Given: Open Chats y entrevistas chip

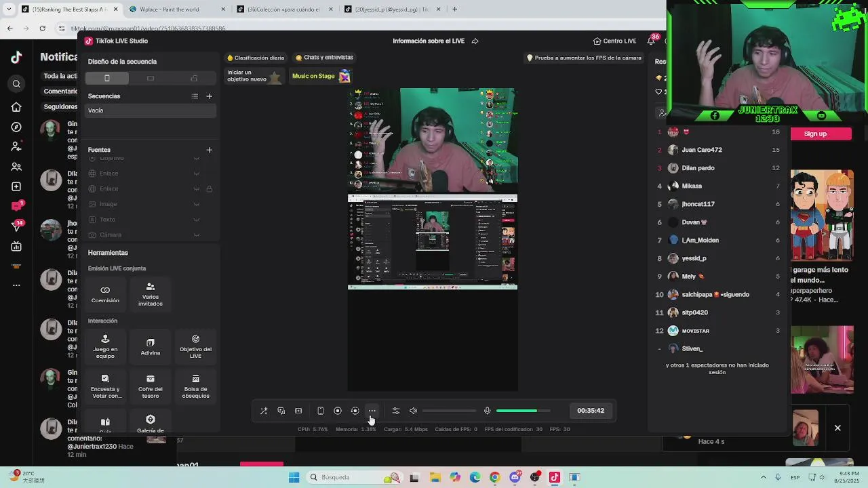Looking at the screenshot, I should (325, 58).
